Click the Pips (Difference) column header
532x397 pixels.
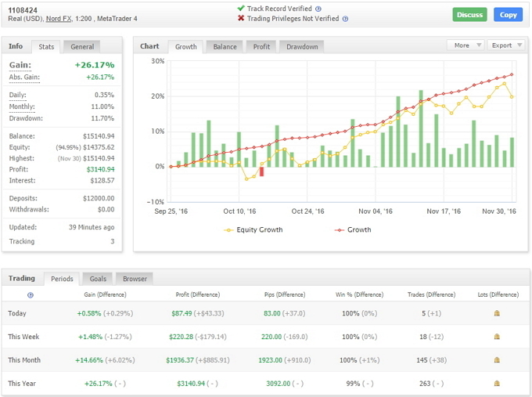285,294
